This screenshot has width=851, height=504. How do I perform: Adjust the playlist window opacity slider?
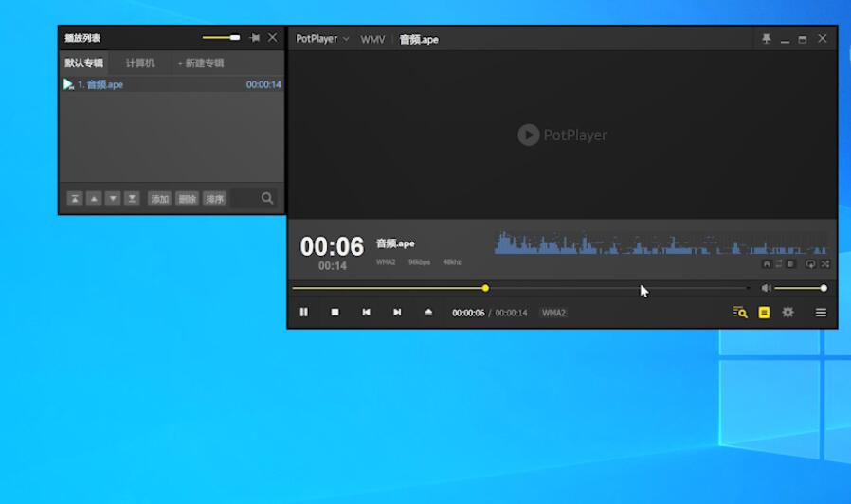click(x=221, y=38)
